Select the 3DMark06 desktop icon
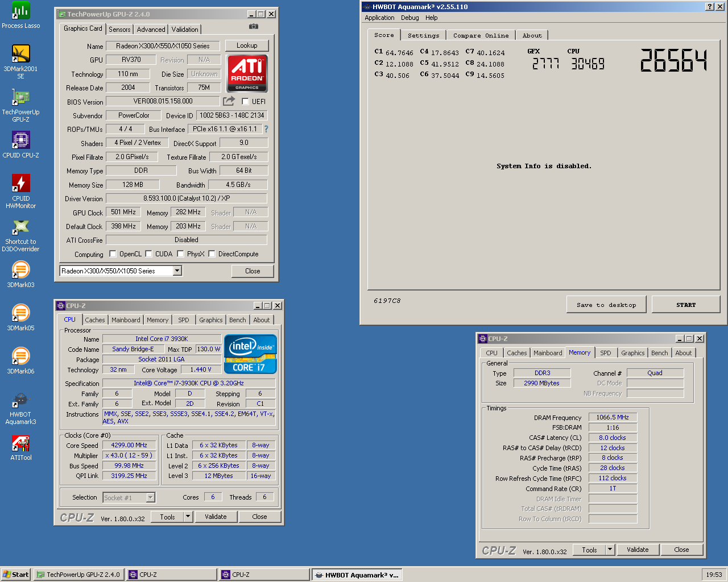Viewport: 728px width, 582px height. coord(20,360)
